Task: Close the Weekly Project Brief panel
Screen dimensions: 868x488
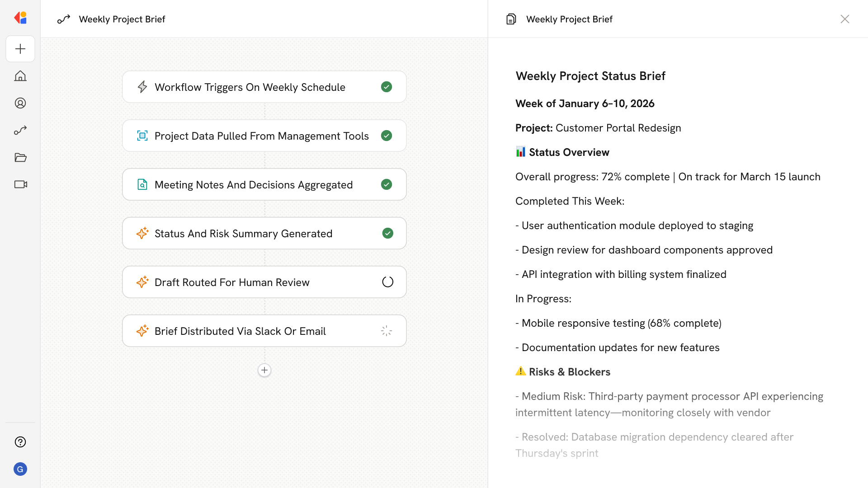Action: (845, 19)
